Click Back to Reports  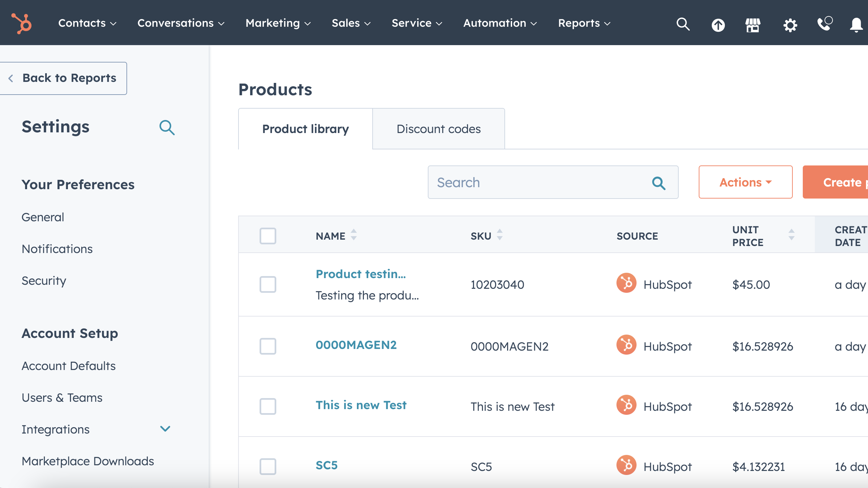(x=63, y=78)
